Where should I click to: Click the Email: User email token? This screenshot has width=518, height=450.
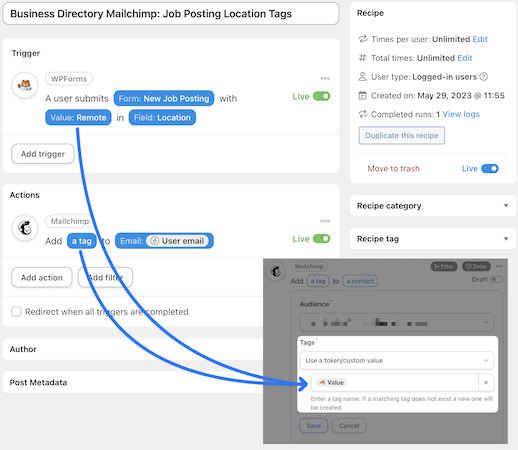[x=164, y=241]
